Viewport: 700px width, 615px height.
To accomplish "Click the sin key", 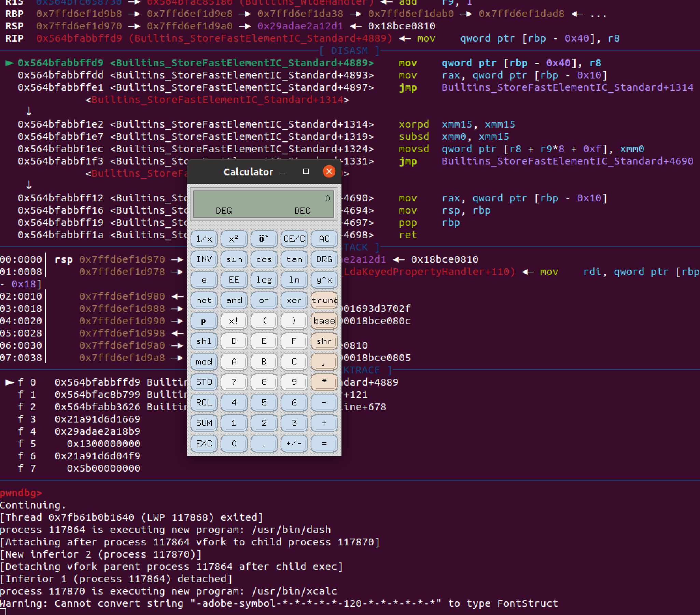I will pyautogui.click(x=234, y=259).
